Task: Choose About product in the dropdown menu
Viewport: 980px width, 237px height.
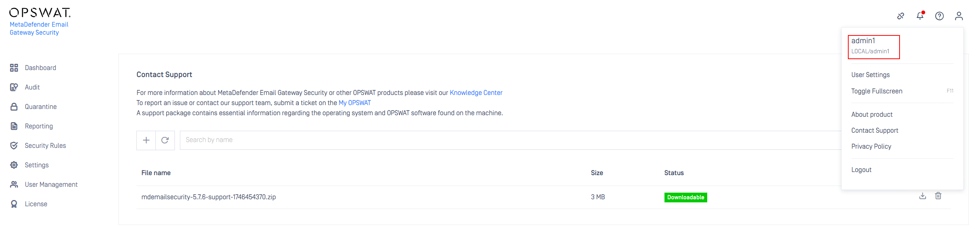Action: [x=872, y=114]
